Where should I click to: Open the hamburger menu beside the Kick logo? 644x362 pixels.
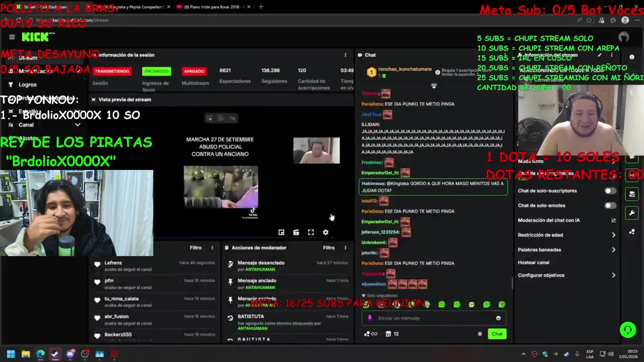click(12, 37)
